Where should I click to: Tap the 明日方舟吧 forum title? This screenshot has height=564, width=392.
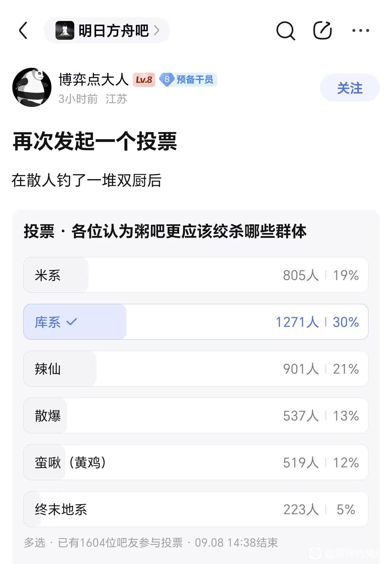(114, 31)
